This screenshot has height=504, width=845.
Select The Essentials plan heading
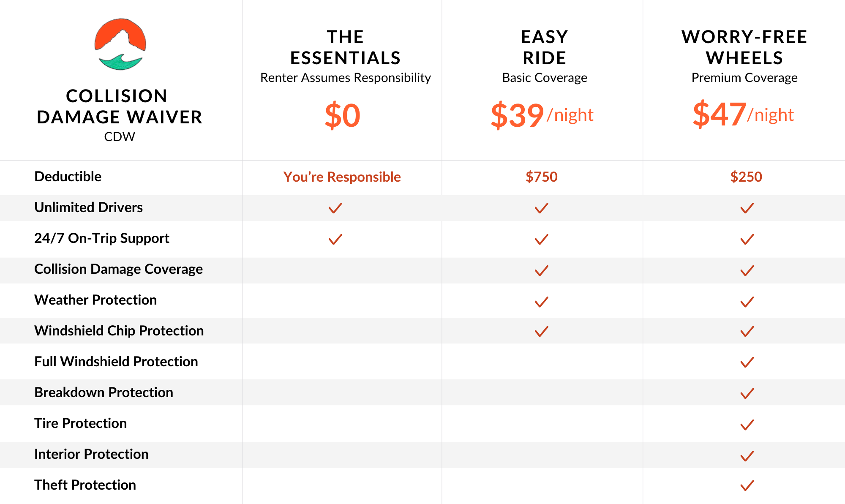tap(345, 47)
